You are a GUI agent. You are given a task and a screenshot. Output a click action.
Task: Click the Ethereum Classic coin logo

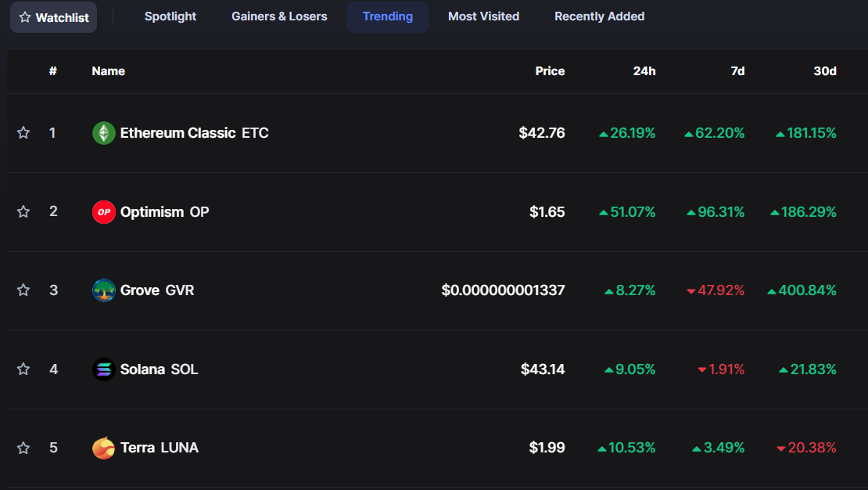(103, 133)
